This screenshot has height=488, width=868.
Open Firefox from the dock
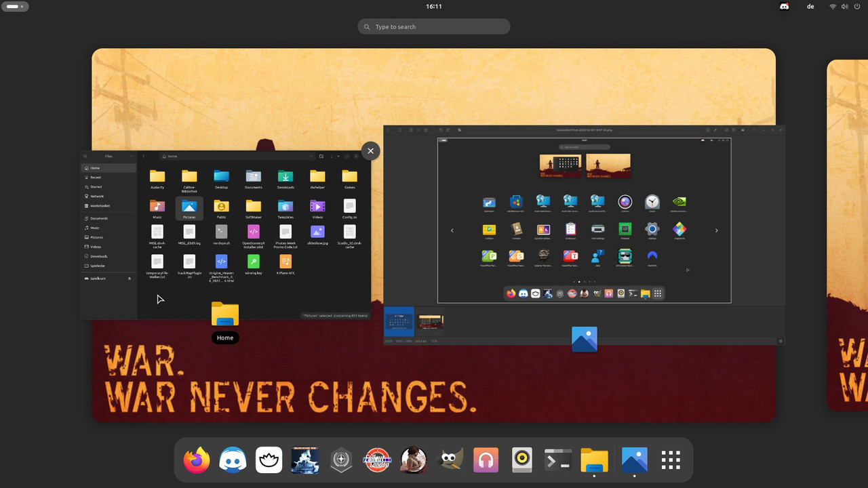click(x=197, y=460)
